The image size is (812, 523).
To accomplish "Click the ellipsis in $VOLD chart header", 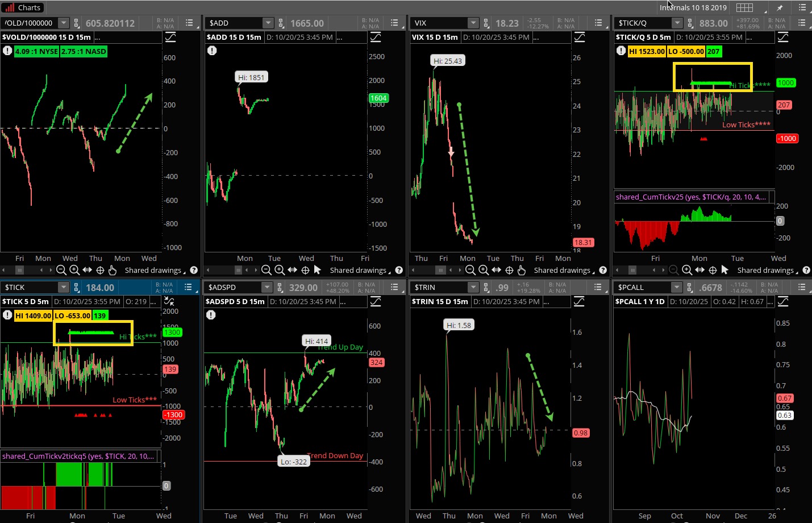I will (97, 37).
